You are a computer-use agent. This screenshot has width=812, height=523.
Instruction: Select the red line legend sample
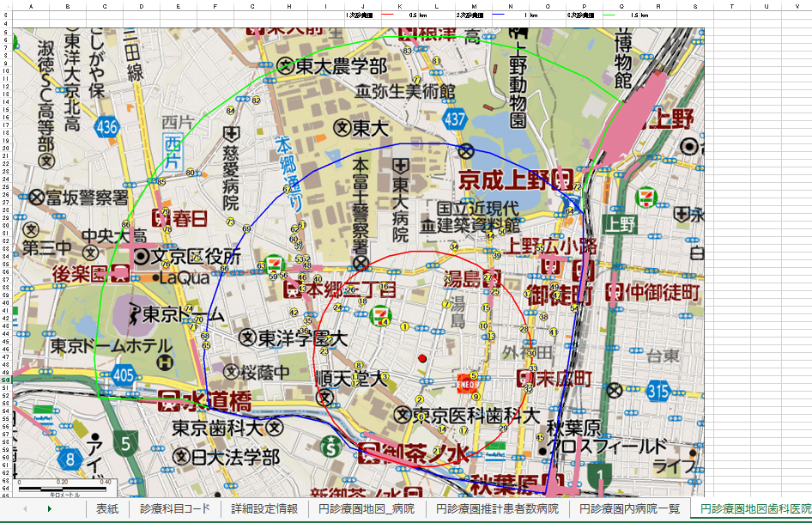tap(388, 15)
